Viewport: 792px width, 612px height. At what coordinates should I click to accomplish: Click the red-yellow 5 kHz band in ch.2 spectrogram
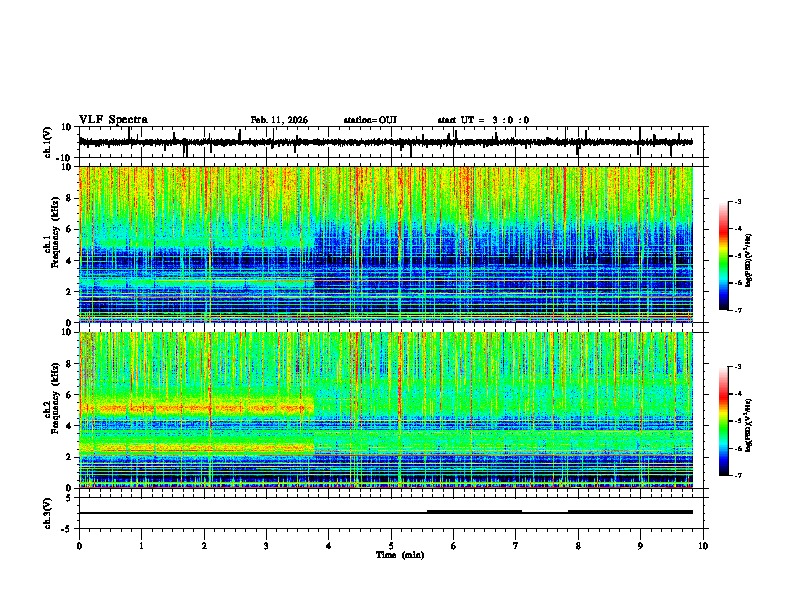coord(196,407)
